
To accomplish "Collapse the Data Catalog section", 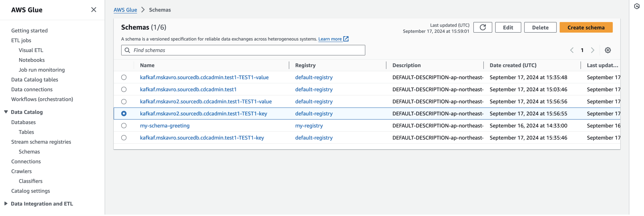I will (x=6, y=112).
